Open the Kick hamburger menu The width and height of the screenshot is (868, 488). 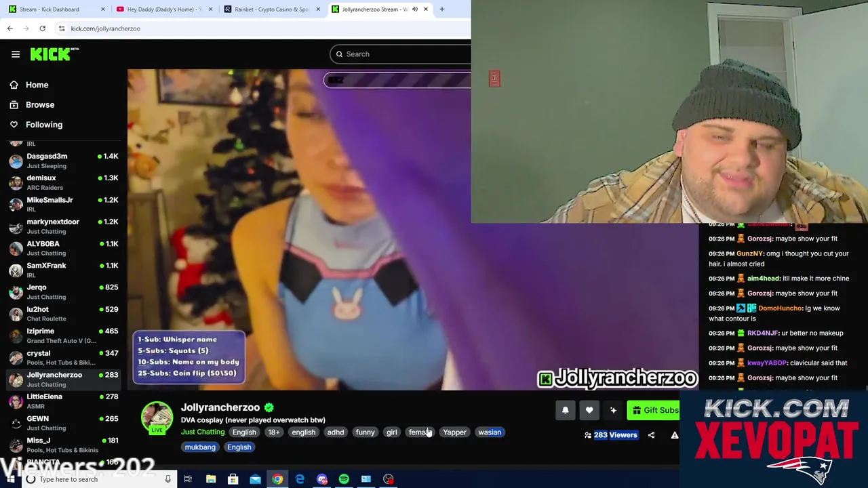(x=16, y=54)
